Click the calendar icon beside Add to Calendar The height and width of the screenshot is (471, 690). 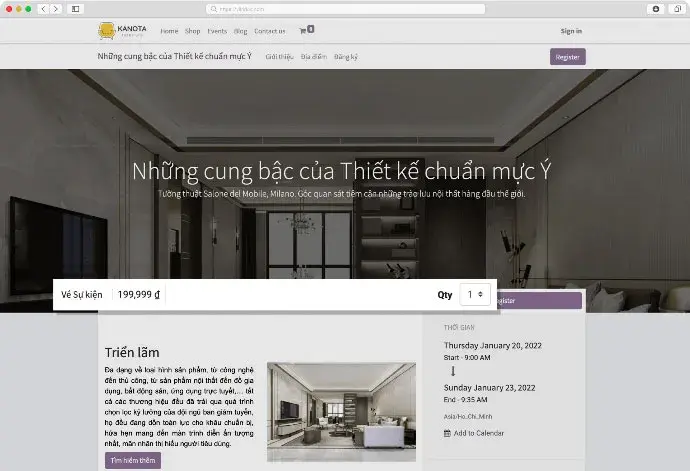tap(446, 433)
